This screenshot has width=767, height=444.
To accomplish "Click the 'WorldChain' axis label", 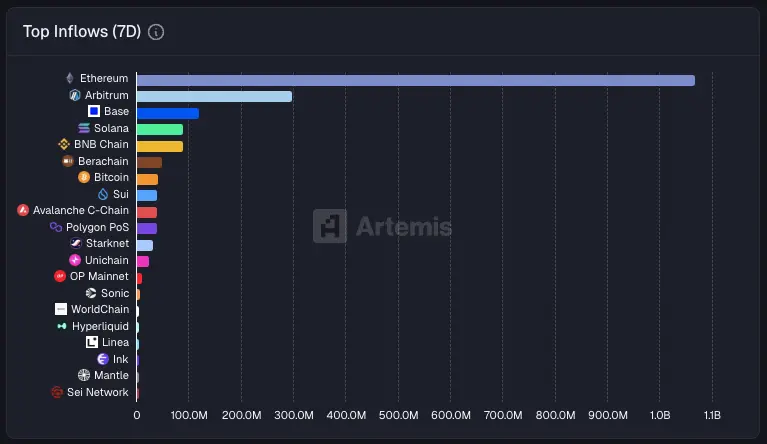I will (x=100, y=309).
